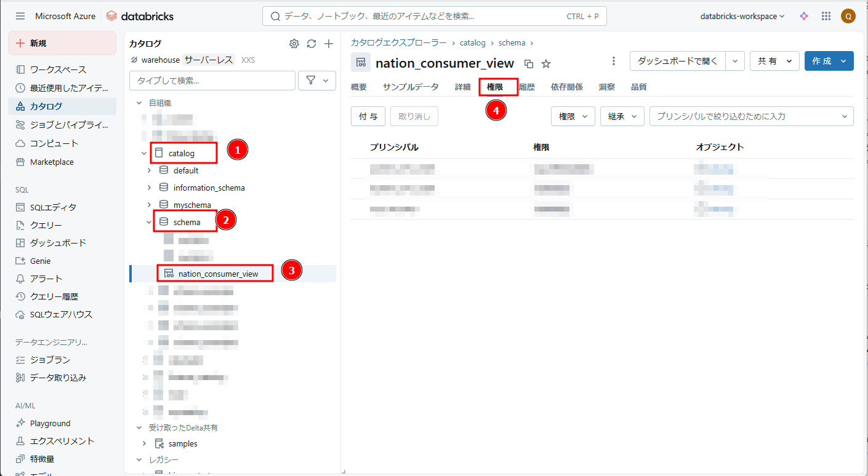Refresh the catalog tree
Screen dimensions: 868x476
pos(311,44)
